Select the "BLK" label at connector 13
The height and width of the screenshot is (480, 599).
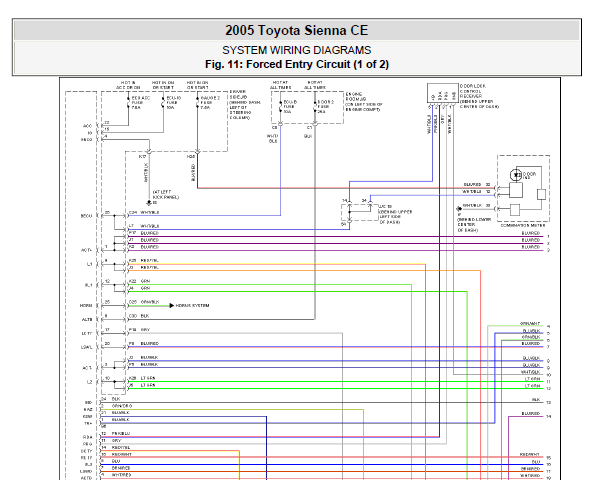tap(536, 399)
